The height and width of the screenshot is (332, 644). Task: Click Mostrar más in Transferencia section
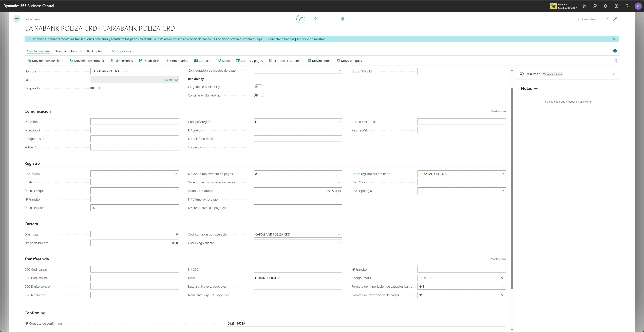click(x=498, y=259)
